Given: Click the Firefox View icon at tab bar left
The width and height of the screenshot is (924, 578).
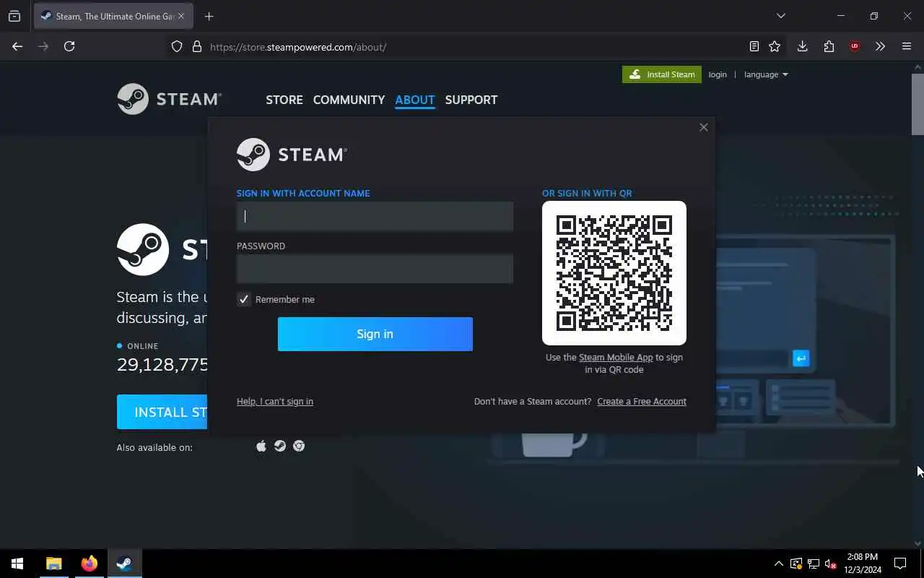Looking at the screenshot, I should 14,16.
